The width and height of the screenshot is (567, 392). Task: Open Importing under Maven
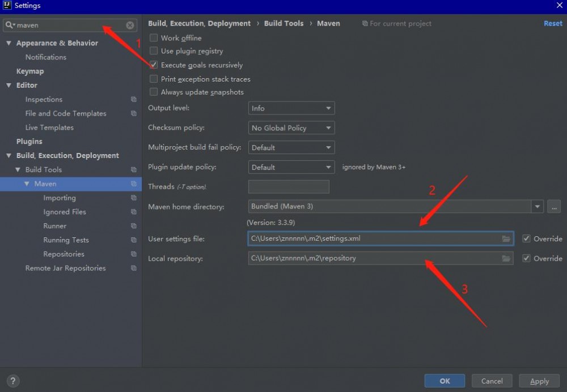pos(60,198)
